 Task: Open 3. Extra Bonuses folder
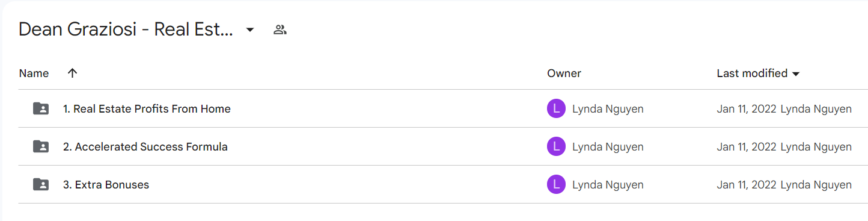coord(106,185)
